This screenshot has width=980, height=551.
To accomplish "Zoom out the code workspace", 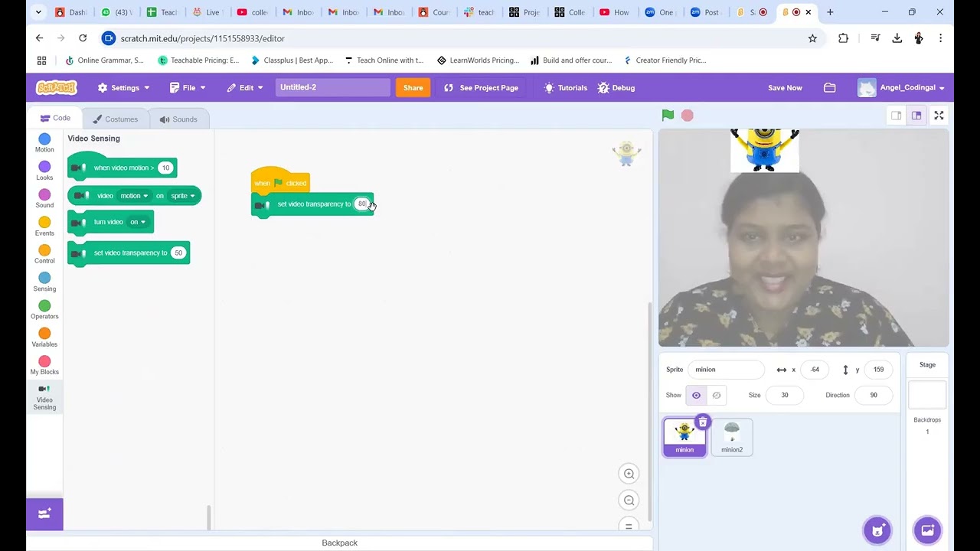I will click(x=629, y=500).
